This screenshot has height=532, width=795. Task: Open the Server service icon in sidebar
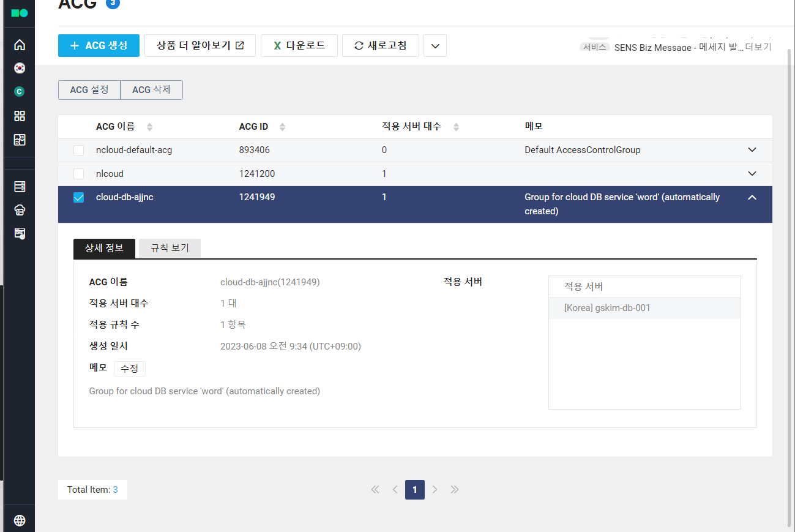pos(20,187)
